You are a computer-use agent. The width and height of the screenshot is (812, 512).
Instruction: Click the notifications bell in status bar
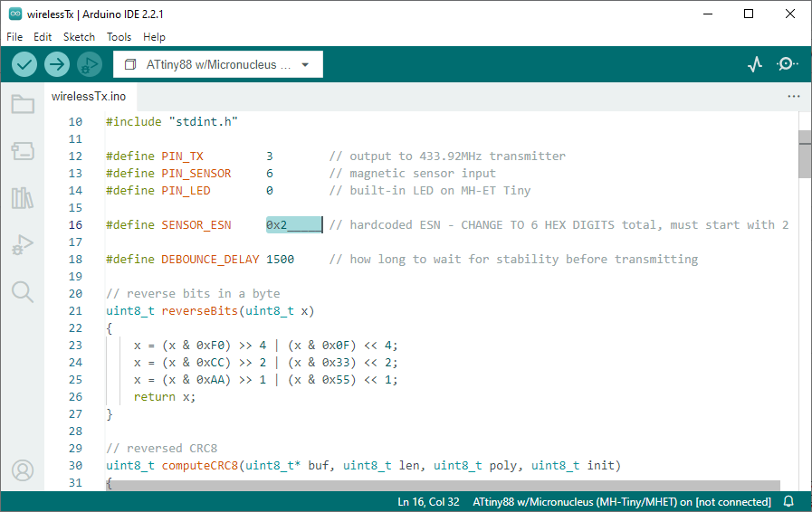[x=788, y=501]
